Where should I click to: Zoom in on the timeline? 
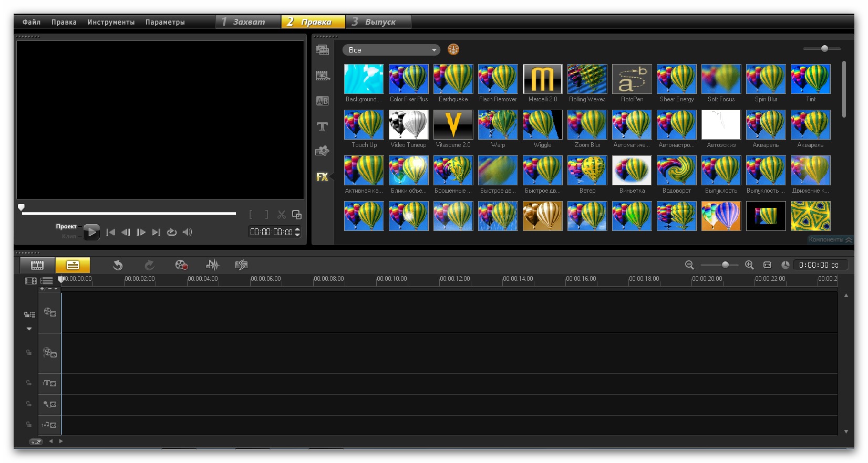pos(749,265)
